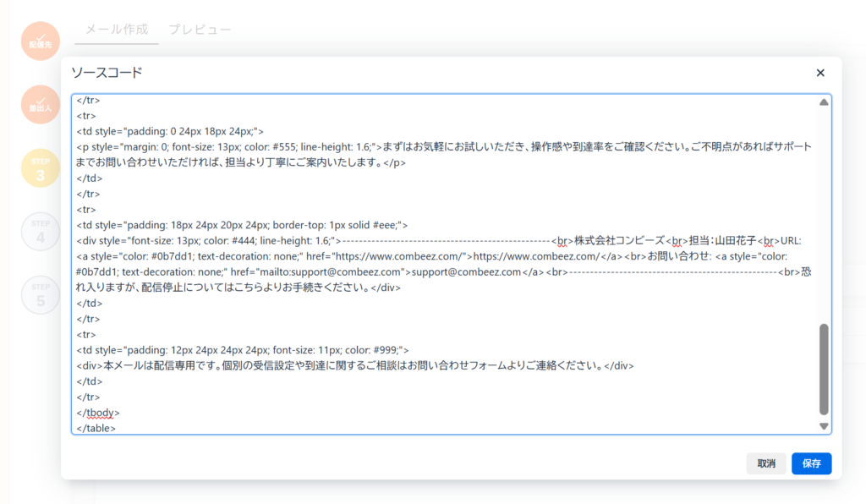Close the ソースコード dialog with X
Image resolution: width=866 pixels, height=504 pixels.
coord(819,73)
